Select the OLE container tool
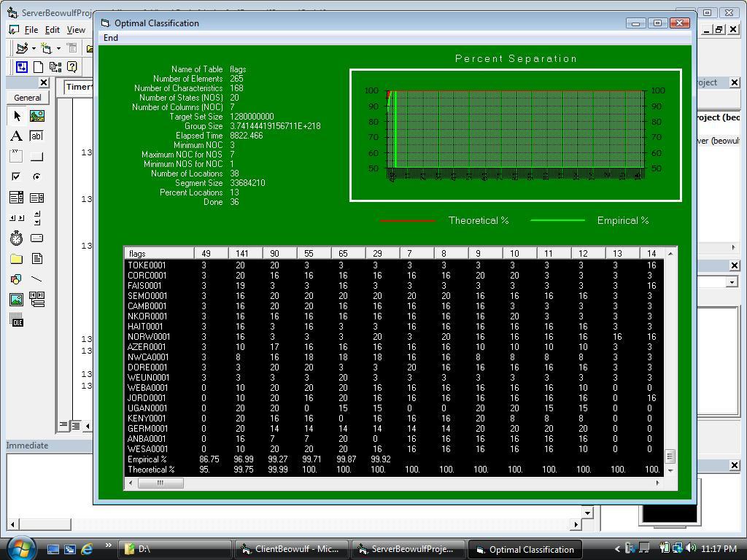The height and width of the screenshot is (560, 747). (17, 320)
